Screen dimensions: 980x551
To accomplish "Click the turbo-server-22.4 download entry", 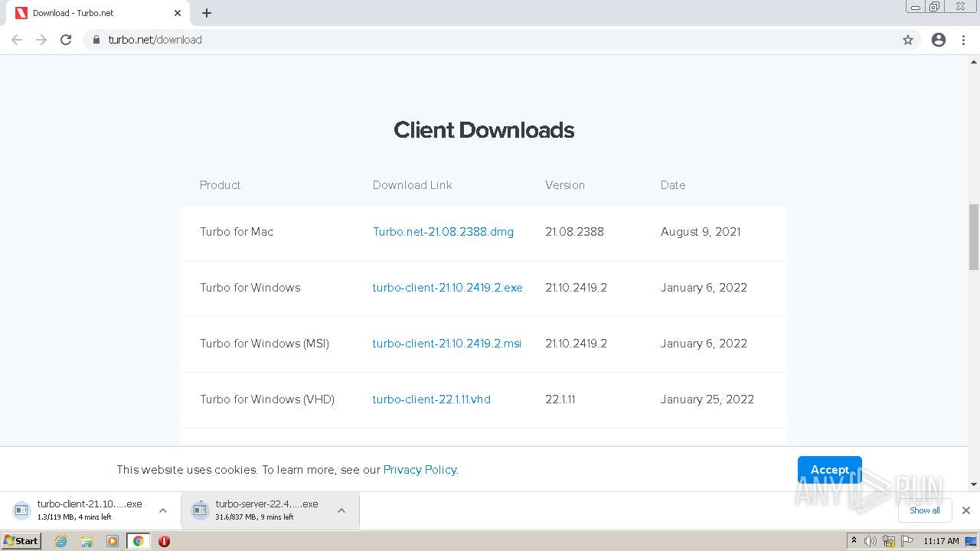I will click(259, 510).
